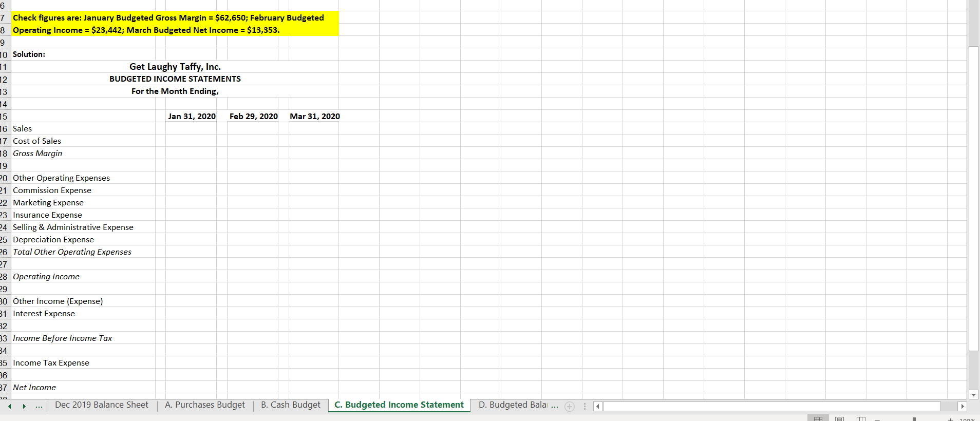Select Other Operating Expenses heading cell
980x421 pixels.
point(83,178)
